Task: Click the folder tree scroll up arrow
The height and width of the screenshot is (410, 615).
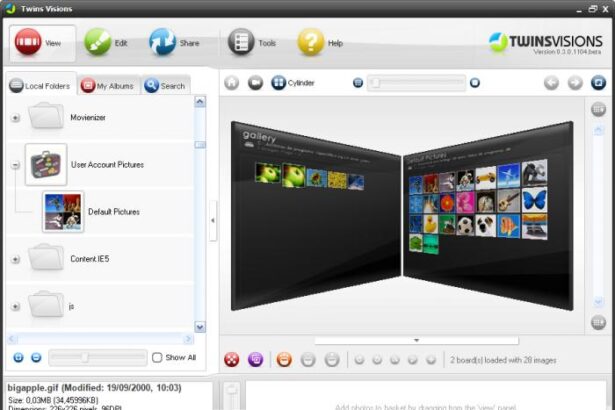Action: coord(200,102)
